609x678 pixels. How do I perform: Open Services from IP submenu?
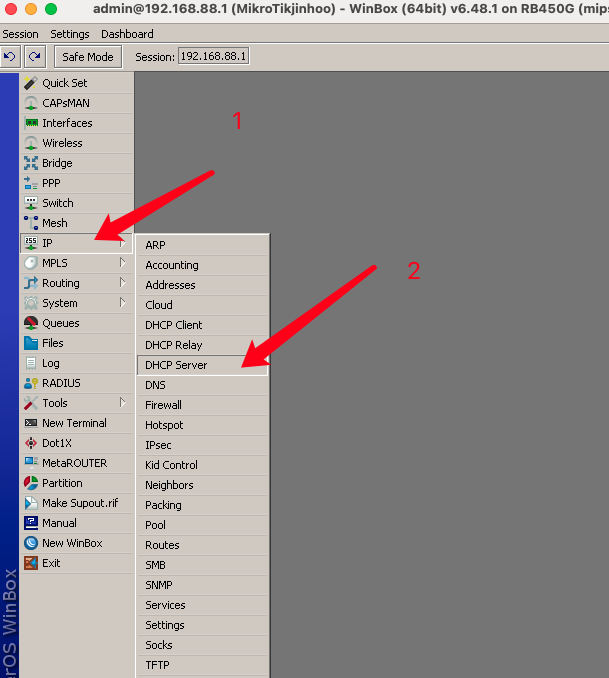pyautogui.click(x=202, y=605)
